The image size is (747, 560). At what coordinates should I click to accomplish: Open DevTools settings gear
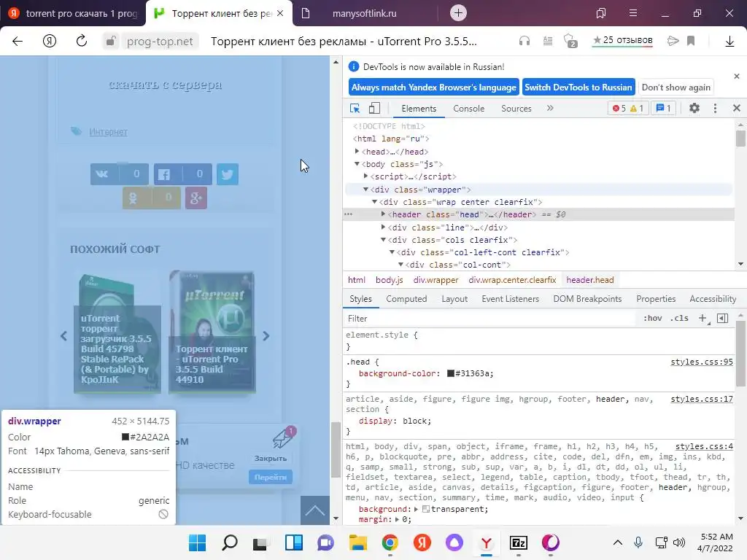694,108
